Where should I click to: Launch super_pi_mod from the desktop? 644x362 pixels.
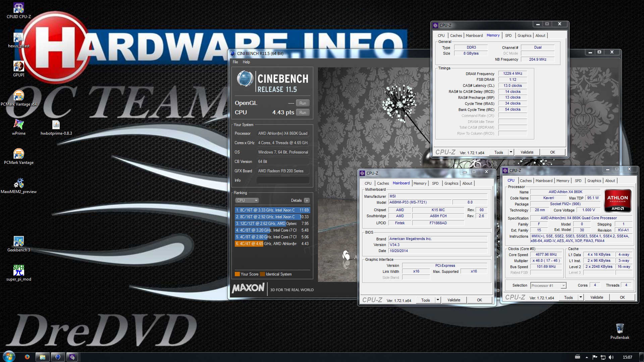point(19,273)
